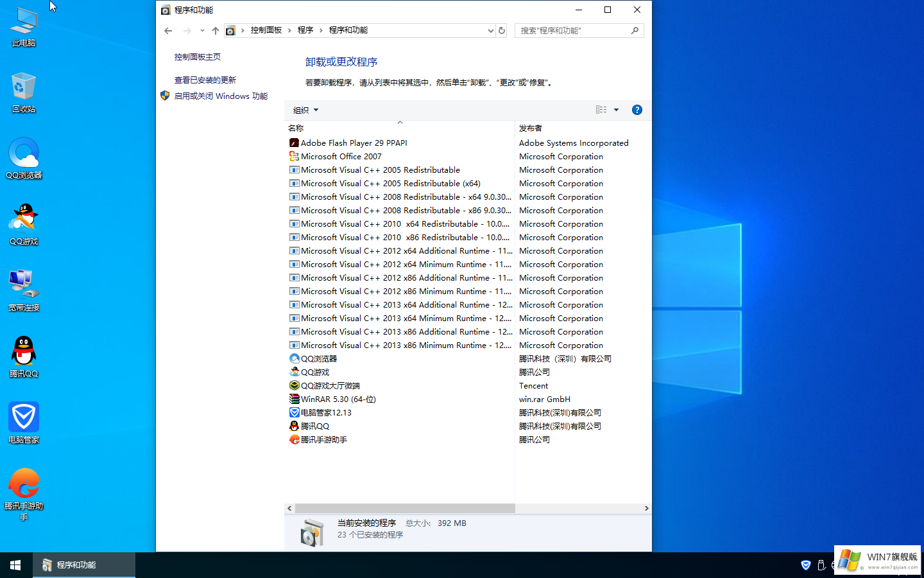
Task: Select the 腾讯QQ desktop shortcut
Action: point(24,357)
